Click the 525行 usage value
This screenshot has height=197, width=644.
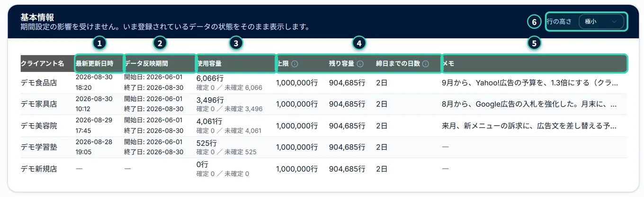(x=206, y=143)
